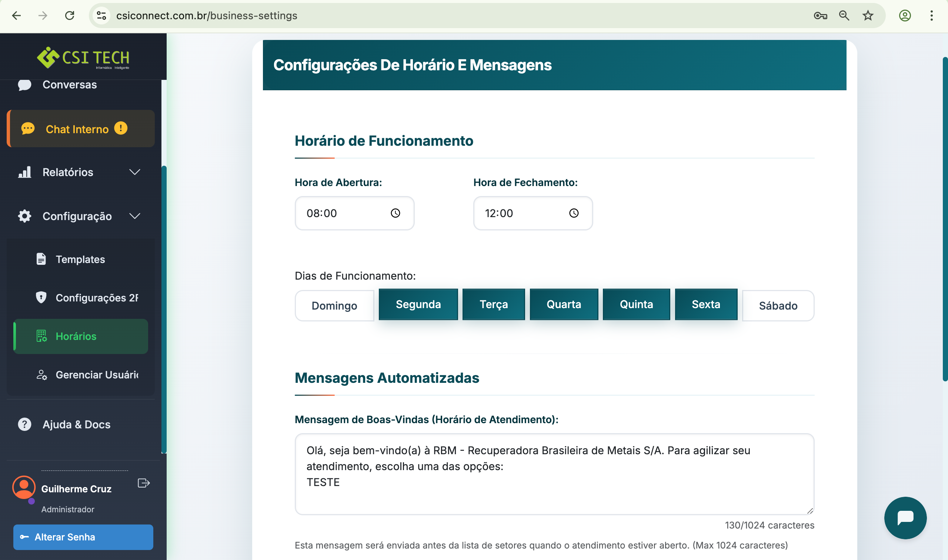
Task: Click the Gerenciar Usuários person icon
Action: tap(41, 375)
